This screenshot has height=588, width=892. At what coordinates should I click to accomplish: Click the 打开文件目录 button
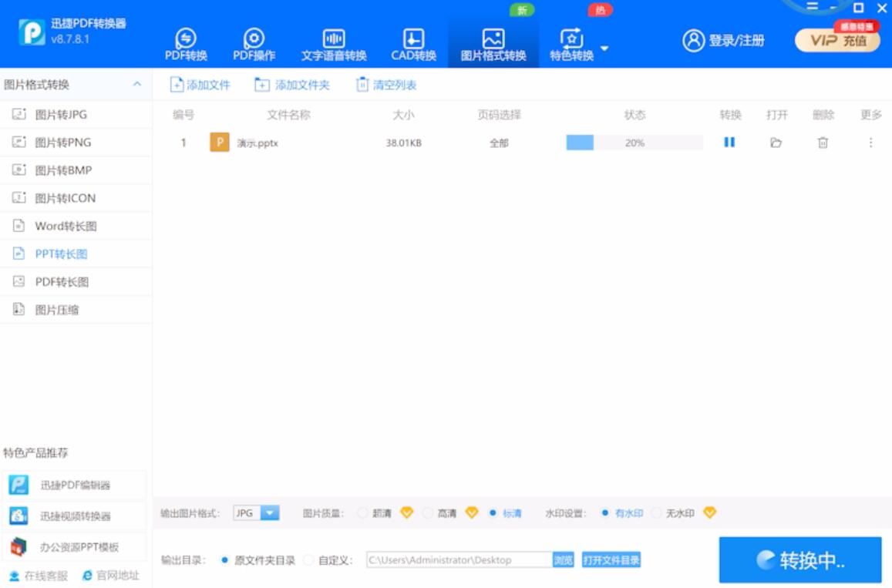[x=611, y=560]
